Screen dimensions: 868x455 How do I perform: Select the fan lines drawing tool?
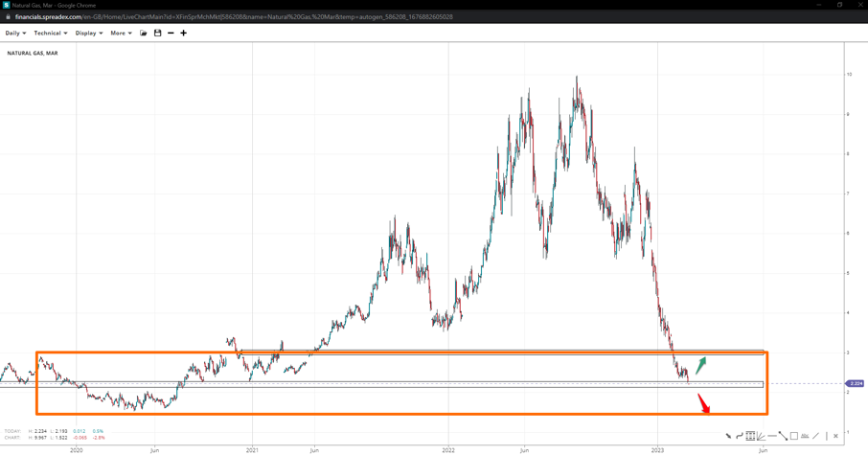click(761, 436)
